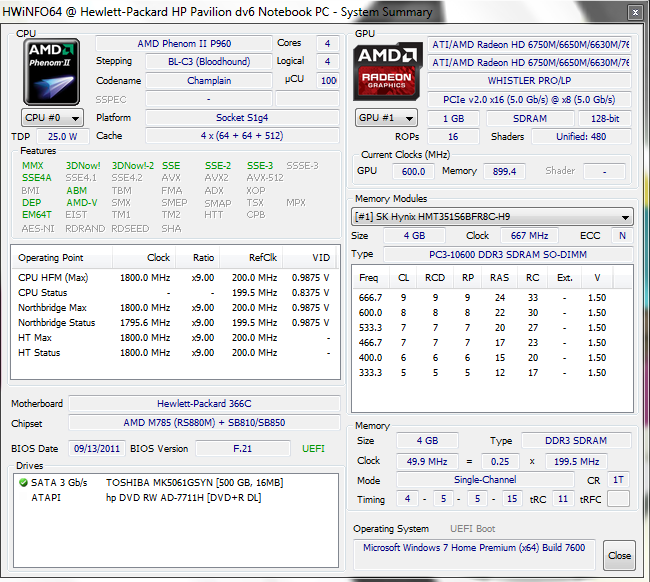The height and width of the screenshot is (582, 650).
Task: Click the VID column header
Action: 309,258
